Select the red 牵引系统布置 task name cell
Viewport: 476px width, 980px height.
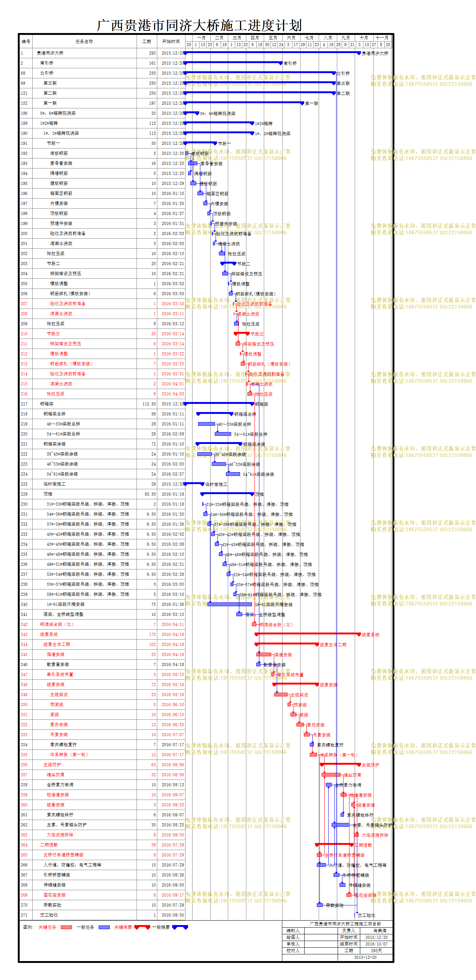[x=60, y=674]
